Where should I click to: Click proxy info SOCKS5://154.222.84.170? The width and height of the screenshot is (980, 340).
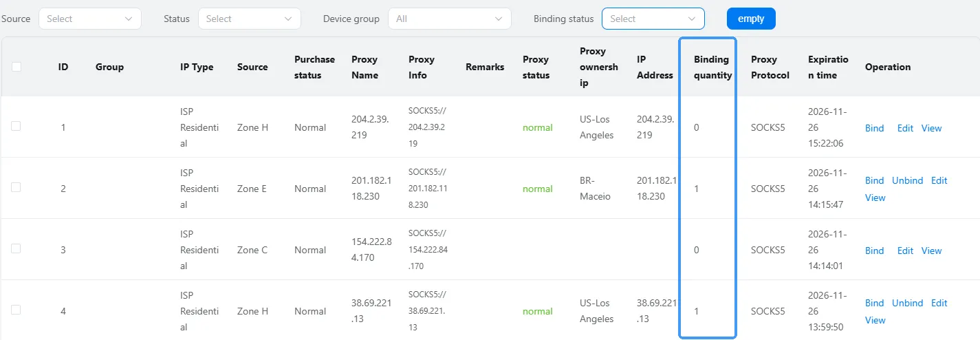(428, 250)
